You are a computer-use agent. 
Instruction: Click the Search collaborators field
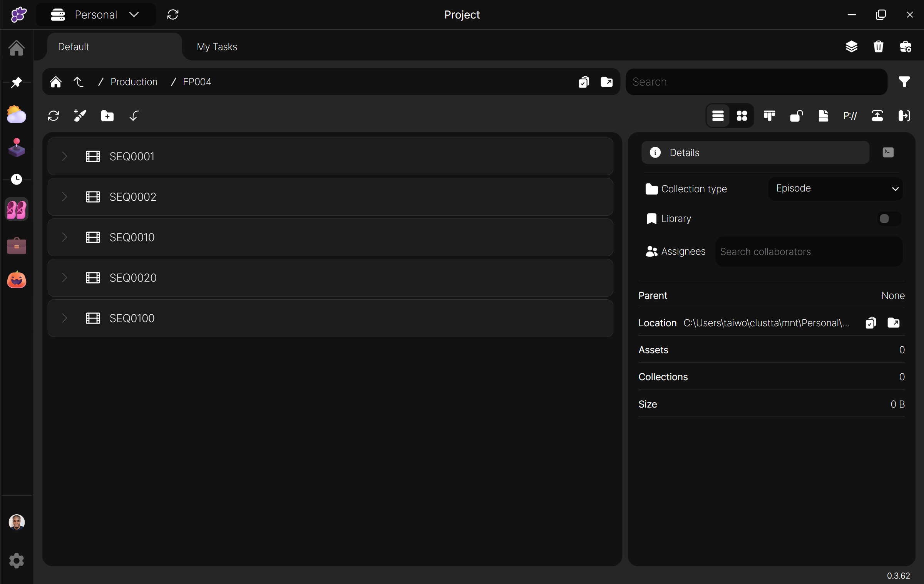tap(808, 252)
